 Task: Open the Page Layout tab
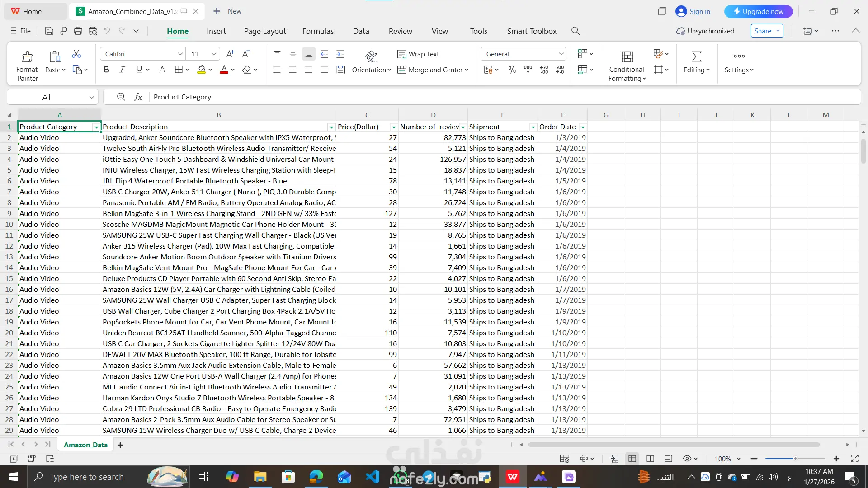(264, 31)
